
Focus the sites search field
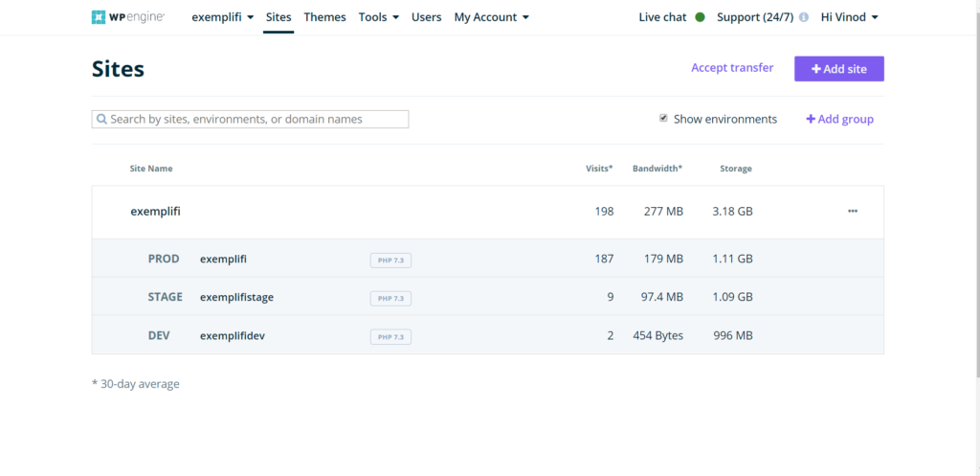[x=250, y=119]
